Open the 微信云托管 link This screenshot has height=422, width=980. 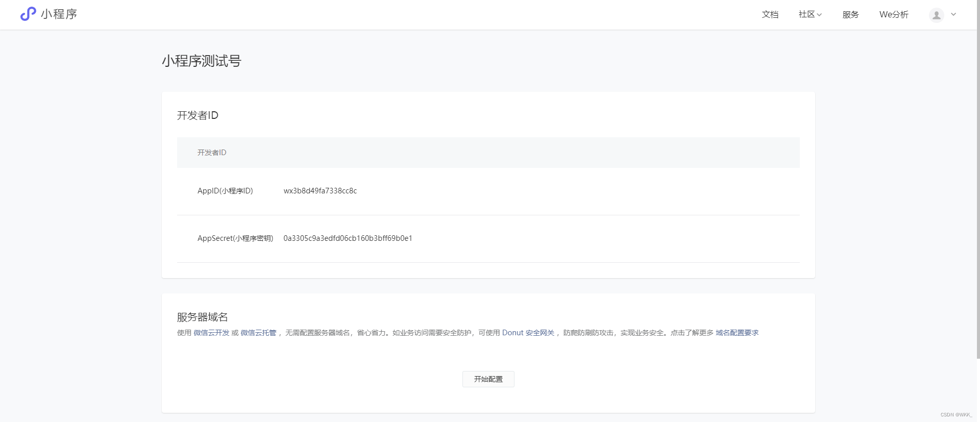click(x=258, y=333)
